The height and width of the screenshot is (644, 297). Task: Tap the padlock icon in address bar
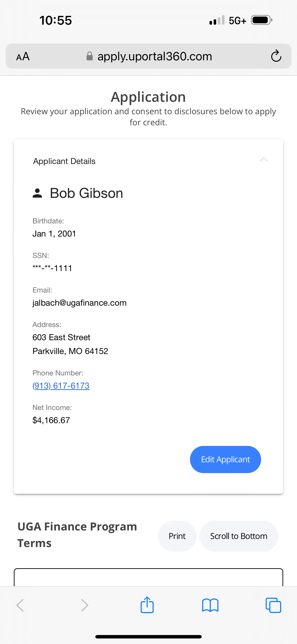(90, 56)
